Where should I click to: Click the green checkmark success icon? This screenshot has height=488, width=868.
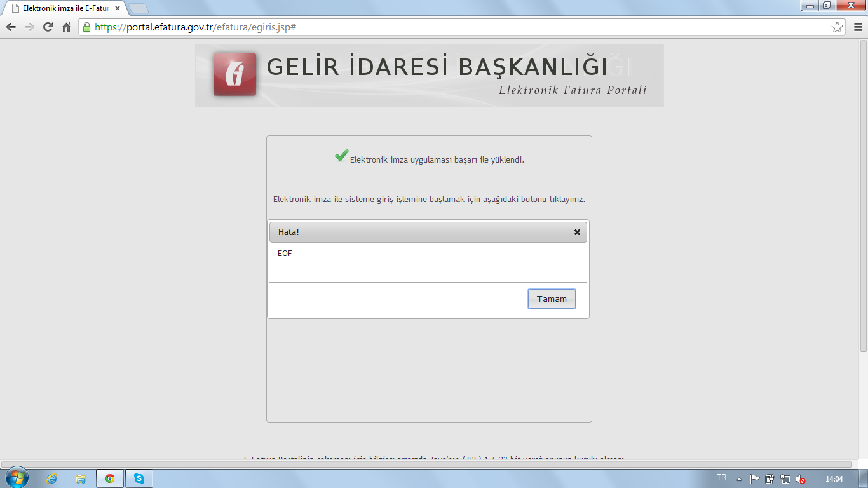coord(341,155)
